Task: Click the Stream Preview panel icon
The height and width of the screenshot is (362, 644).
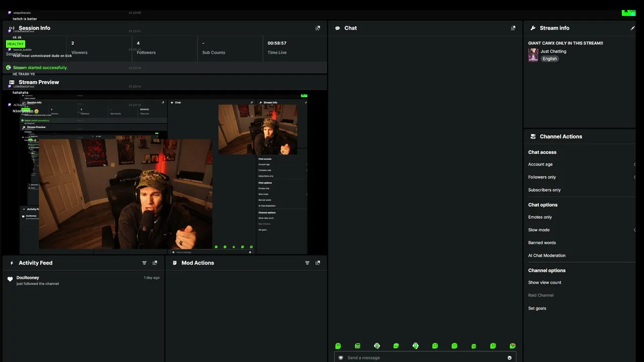Action: tap(12, 82)
